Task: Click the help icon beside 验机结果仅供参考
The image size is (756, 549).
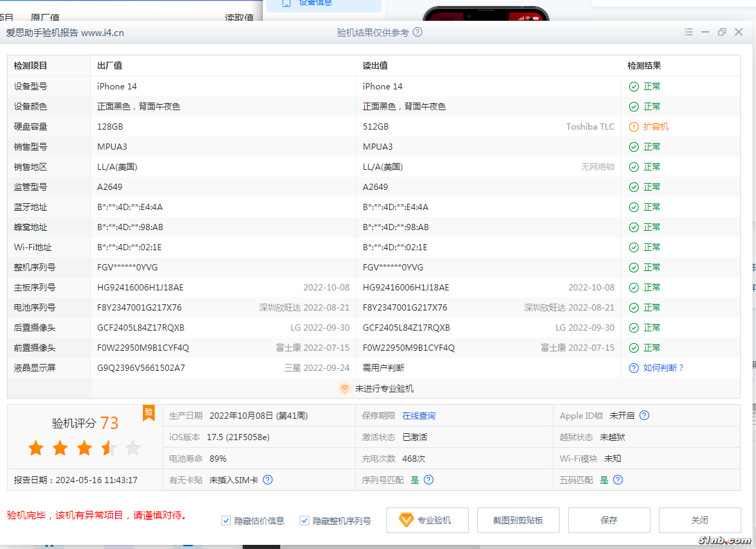Action: tap(418, 33)
